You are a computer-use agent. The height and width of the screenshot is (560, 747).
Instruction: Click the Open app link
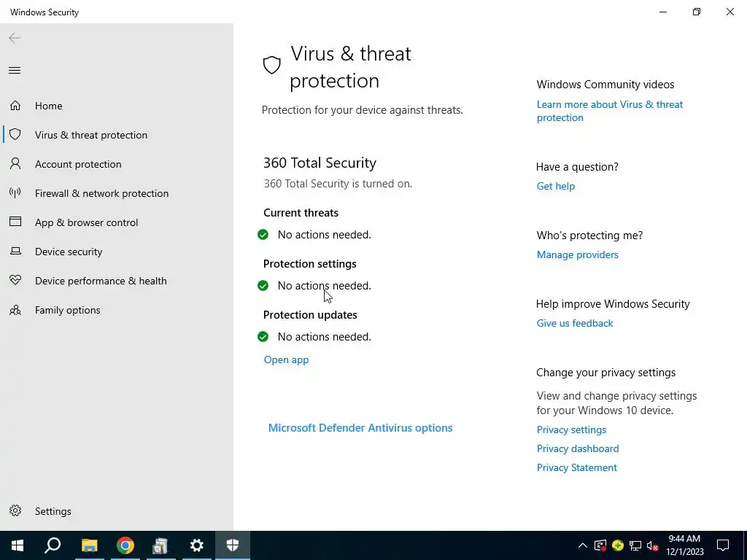286,359
